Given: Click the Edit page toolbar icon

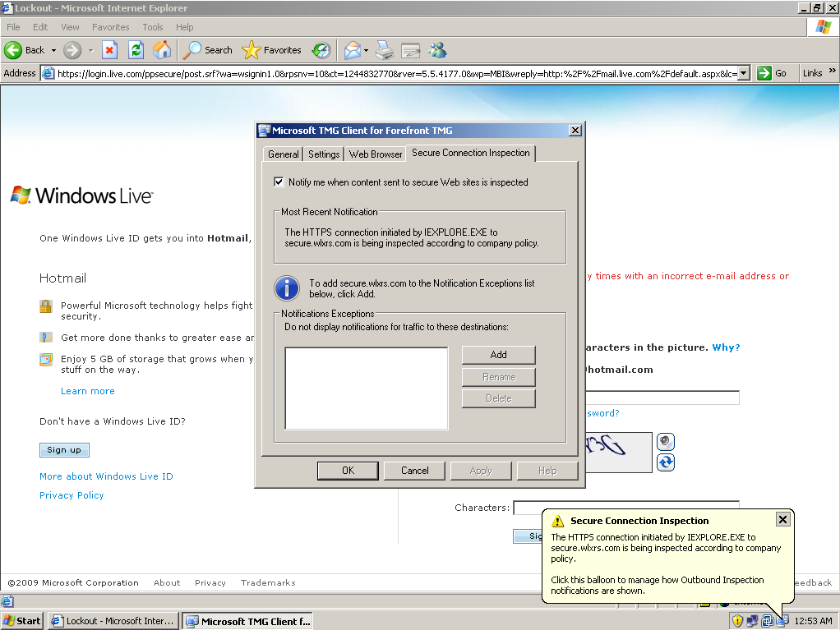Looking at the screenshot, I should tap(411, 50).
